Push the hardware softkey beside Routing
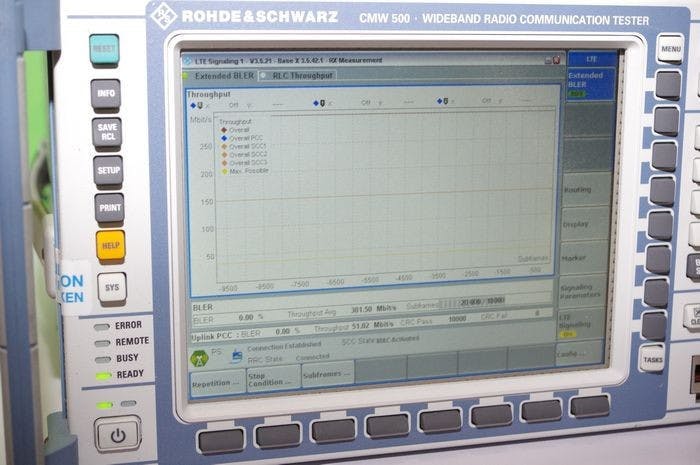This screenshot has width=700, height=465. [662, 191]
